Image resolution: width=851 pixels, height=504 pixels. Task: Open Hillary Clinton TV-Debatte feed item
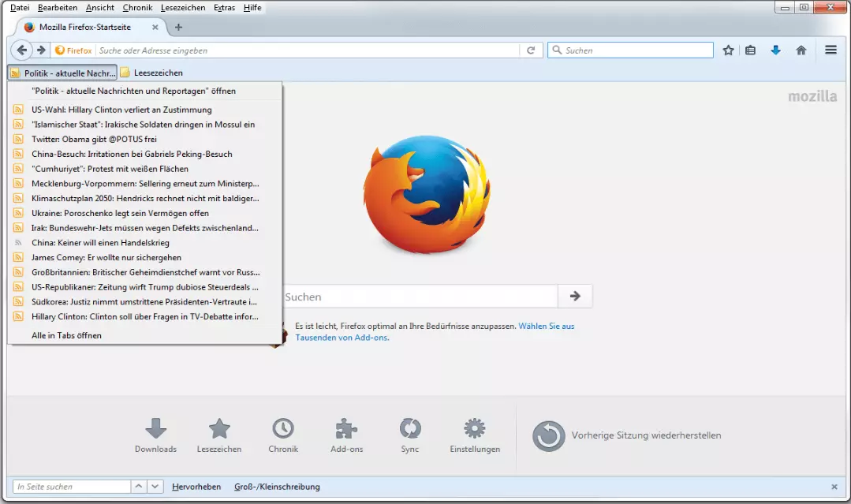point(144,316)
